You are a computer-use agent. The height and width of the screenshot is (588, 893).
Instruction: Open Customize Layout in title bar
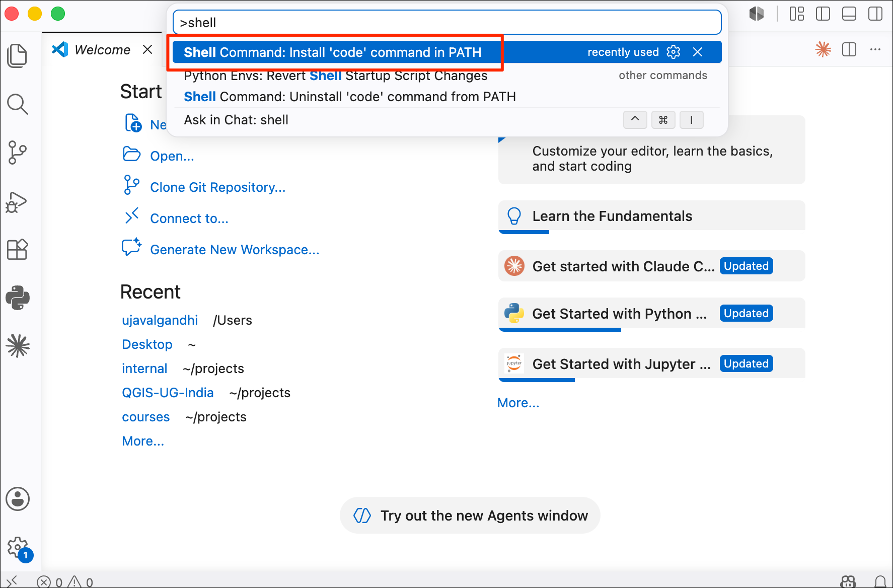pyautogui.click(x=797, y=14)
